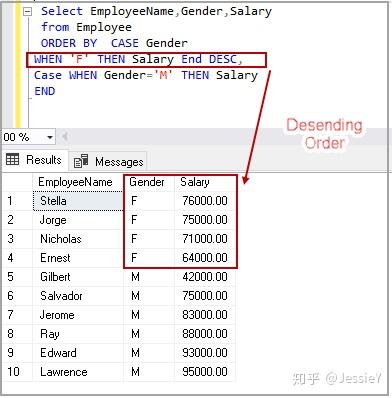Click the Messages tab document icon
Screen dimensions: 392x398
81,161
